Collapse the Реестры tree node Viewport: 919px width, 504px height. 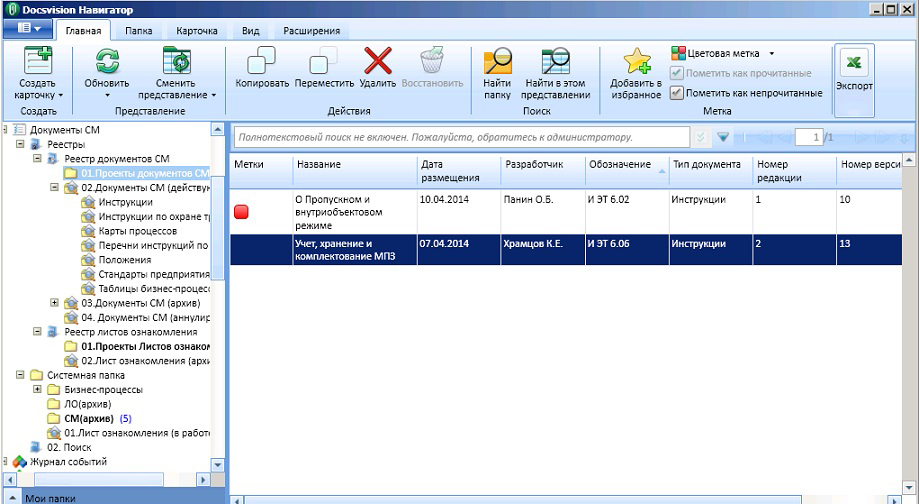[20, 144]
